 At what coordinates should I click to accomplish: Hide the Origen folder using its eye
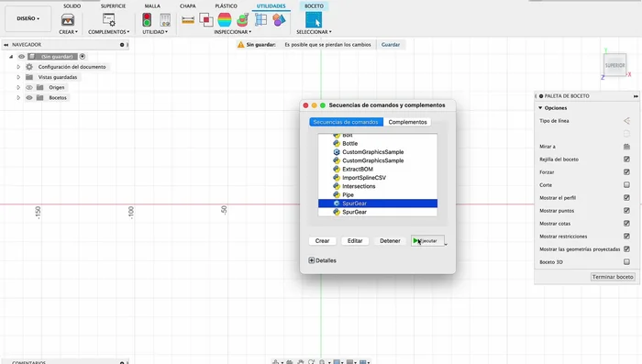(x=29, y=87)
